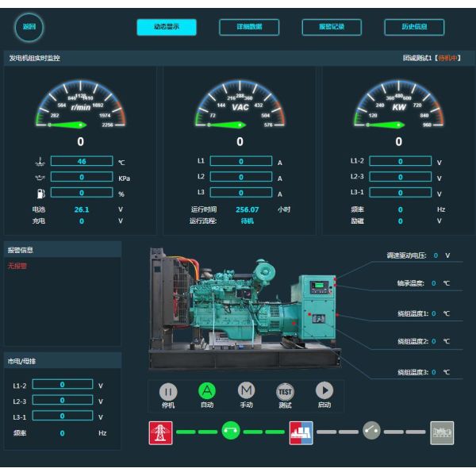
Task: Click the coolant temperature icon
Action: click(x=40, y=162)
